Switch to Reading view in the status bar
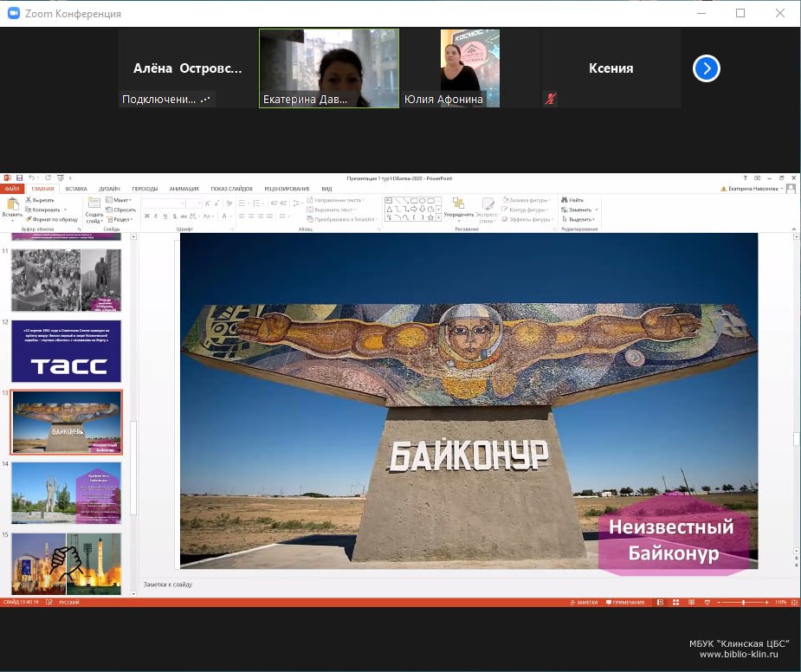The height and width of the screenshot is (672, 801). click(x=692, y=603)
